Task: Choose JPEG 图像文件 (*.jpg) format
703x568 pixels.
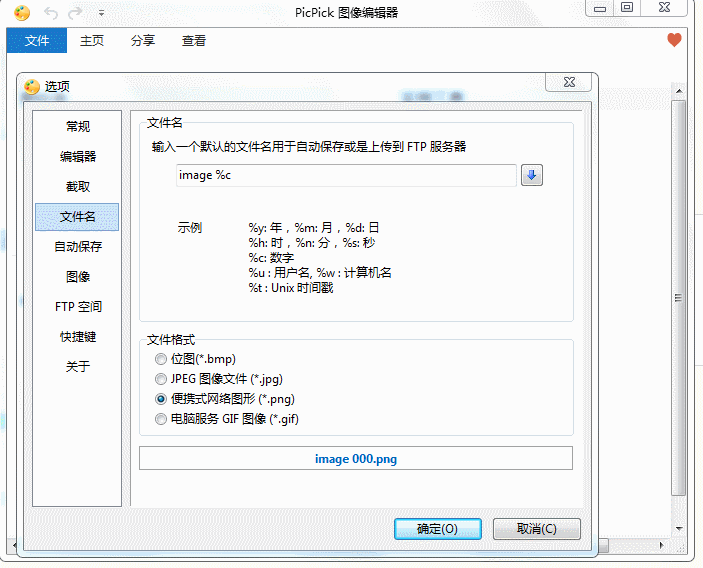Action: 219,379
